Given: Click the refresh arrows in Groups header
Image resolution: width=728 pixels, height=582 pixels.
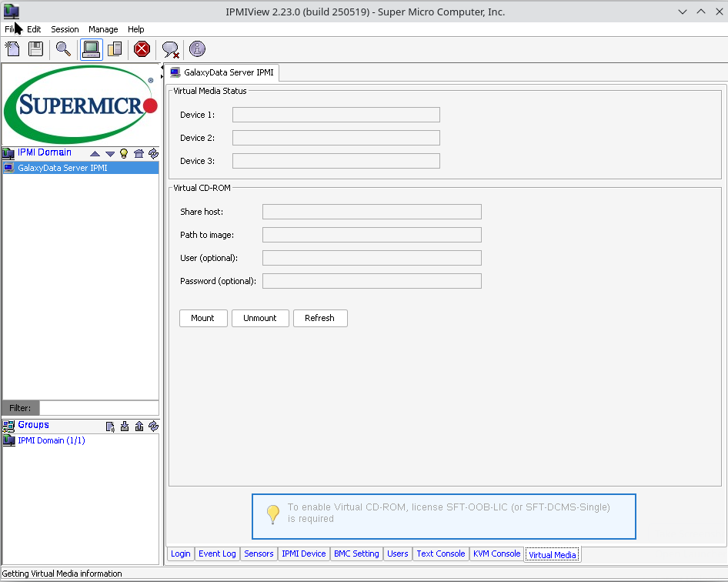Looking at the screenshot, I should pos(153,426).
